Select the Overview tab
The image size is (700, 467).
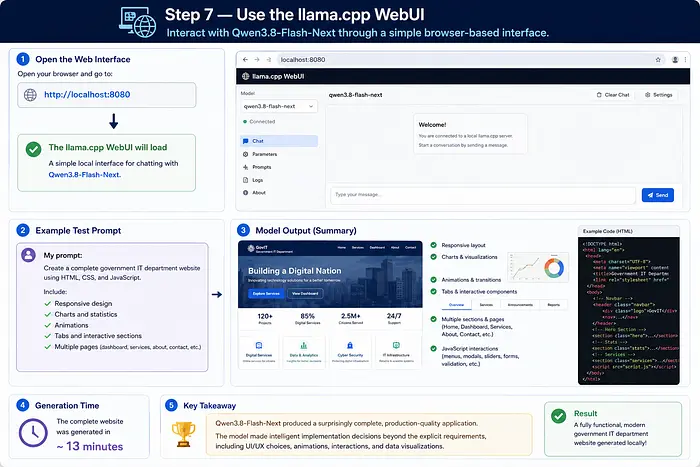pos(456,304)
